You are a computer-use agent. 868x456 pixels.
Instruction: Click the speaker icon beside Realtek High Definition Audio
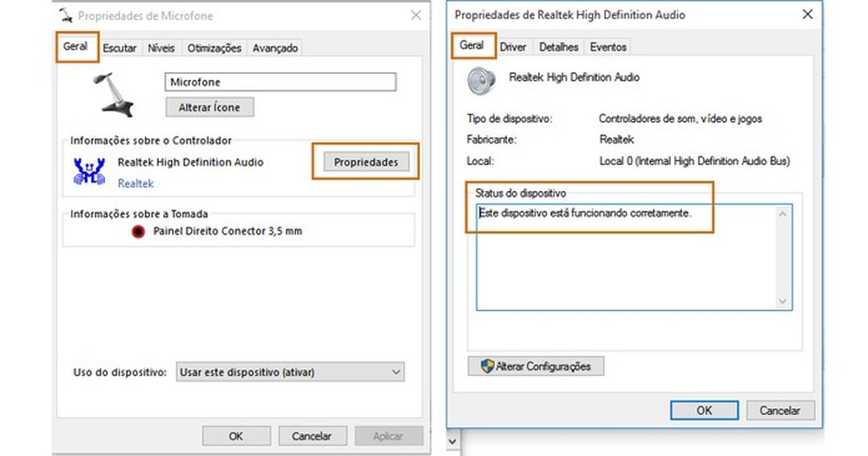coord(481,81)
